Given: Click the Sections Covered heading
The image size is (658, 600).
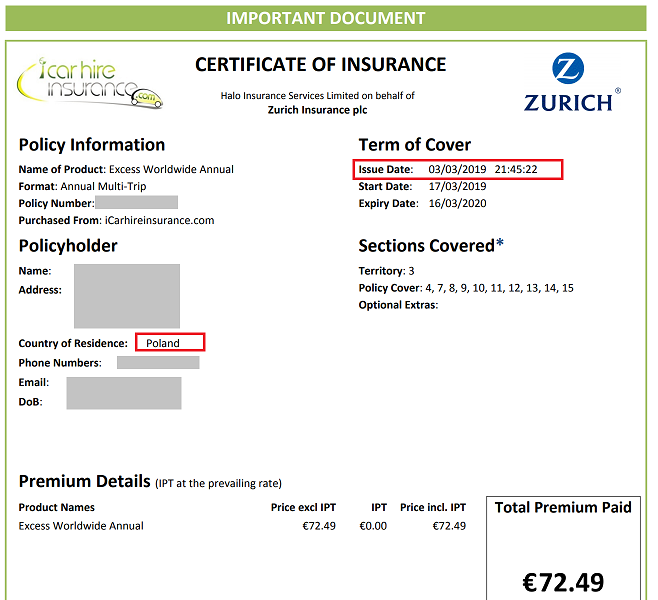Looking at the screenshot, I should (x=431, y=246).
